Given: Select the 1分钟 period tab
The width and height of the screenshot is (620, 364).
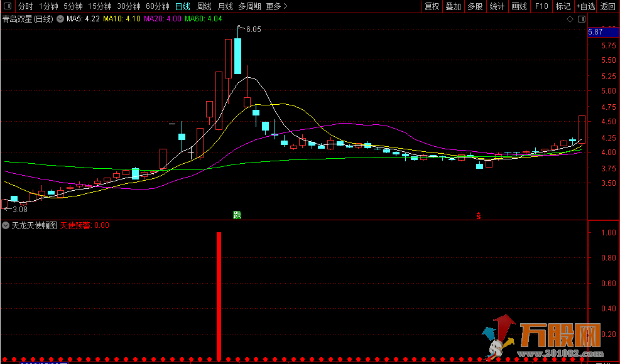Looking at the screenshot, I should pyautogui.click(x=48, y=6).
